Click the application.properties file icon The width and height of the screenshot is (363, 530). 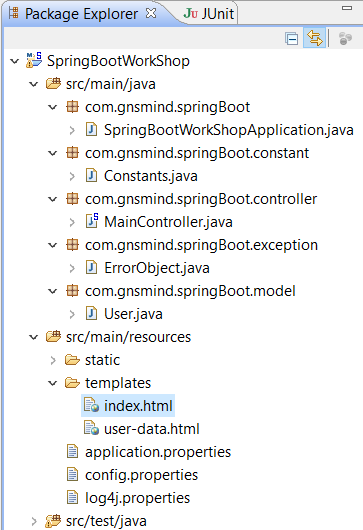tap(72, 451)
